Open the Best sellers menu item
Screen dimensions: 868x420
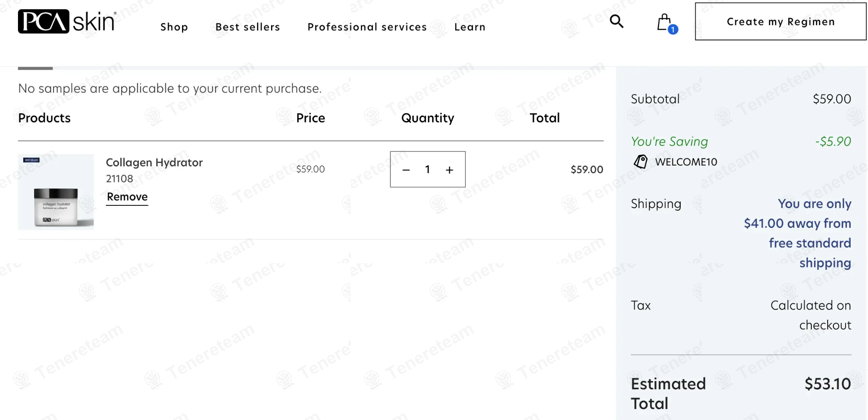(x=248, y=27)
